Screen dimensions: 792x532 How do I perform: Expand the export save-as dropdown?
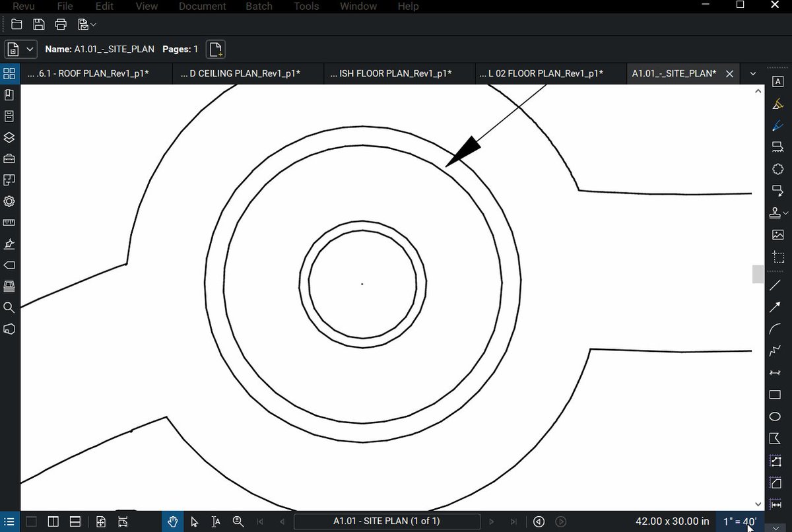tap(94, 24)
